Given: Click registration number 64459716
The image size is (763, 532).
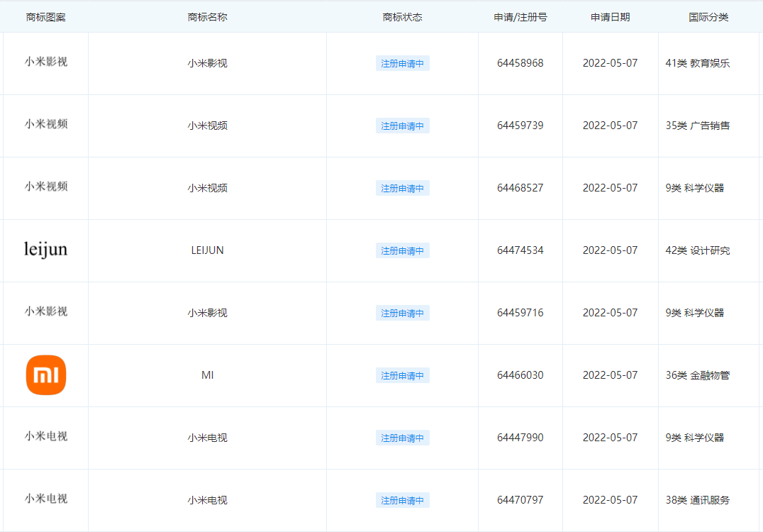Looking at the screenshot, I should (520, 313).
